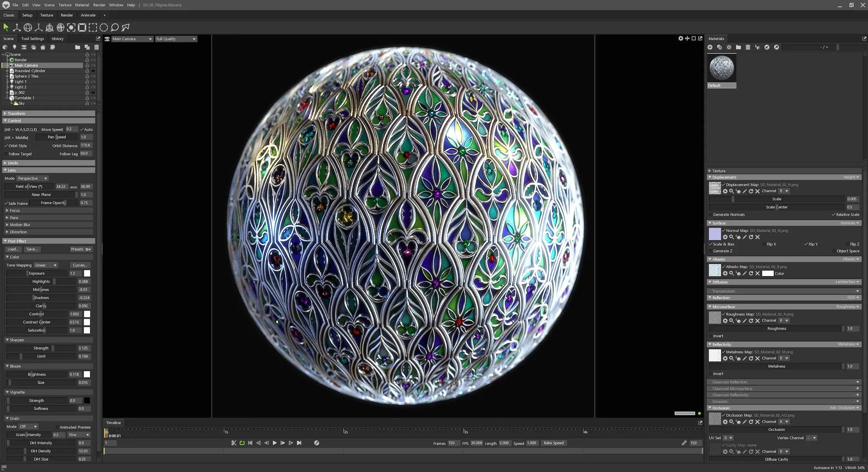The image size is (868, 472).
Task: Toggle the Safe Frame checkbox
Action: tap(6, 203)
